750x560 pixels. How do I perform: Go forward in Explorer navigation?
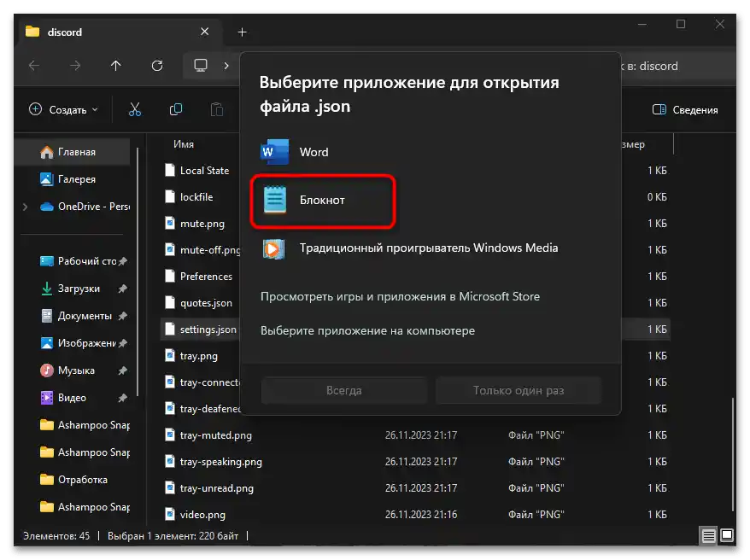[75, 66]
